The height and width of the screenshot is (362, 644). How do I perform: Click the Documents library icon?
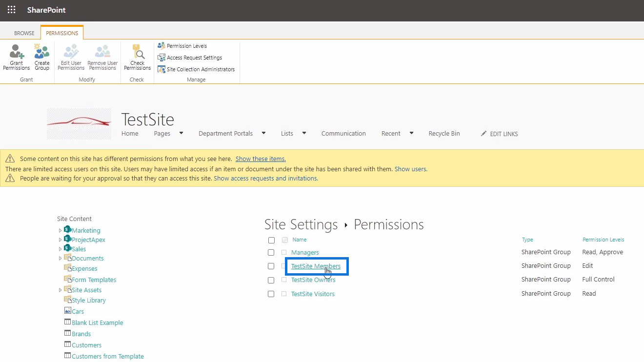[x=68, y=258]
